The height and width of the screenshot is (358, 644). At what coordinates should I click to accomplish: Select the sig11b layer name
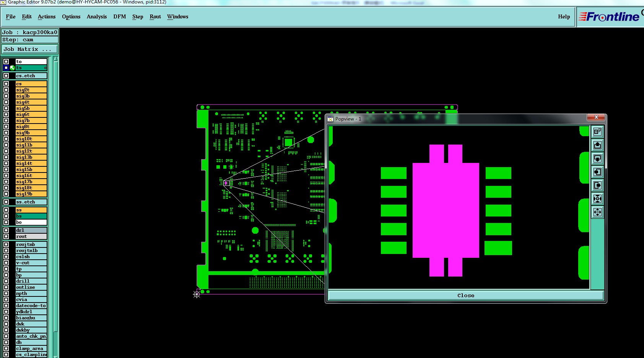click(31, 145)
